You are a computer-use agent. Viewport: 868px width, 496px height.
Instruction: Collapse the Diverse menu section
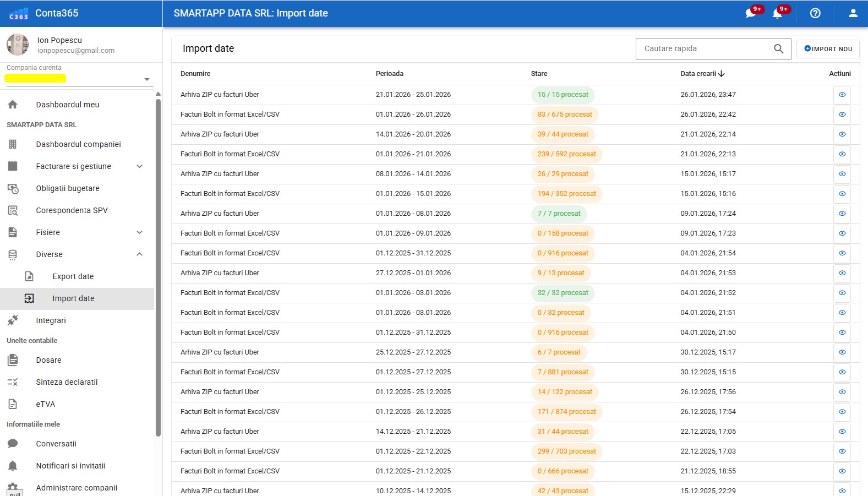click(140, 254)
